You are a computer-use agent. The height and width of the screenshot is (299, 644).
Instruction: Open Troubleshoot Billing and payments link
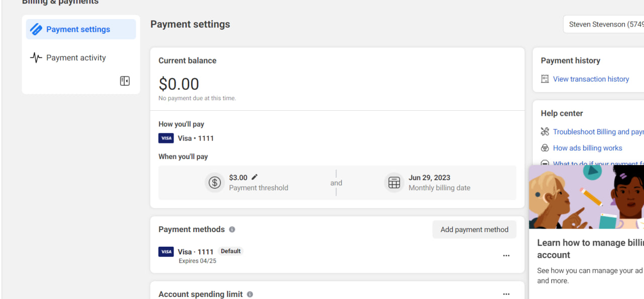[598, 132]
